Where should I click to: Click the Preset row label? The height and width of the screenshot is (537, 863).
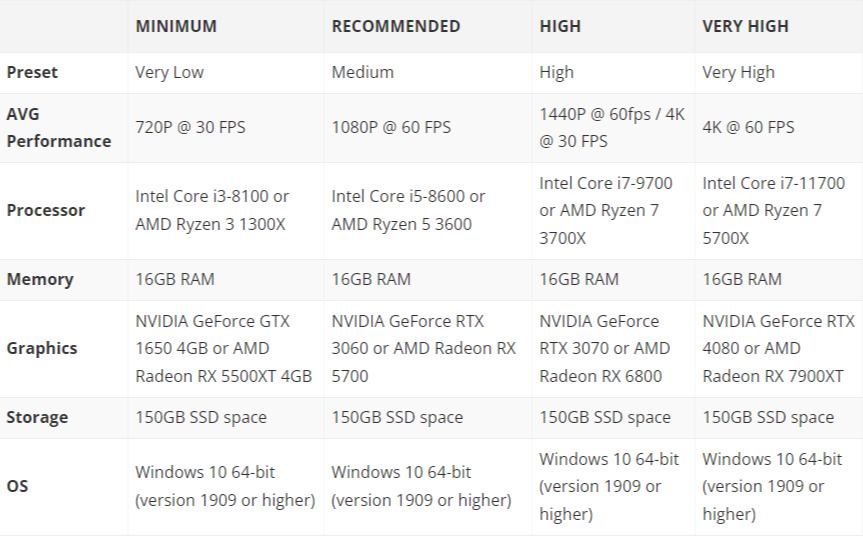coord(32,73)
